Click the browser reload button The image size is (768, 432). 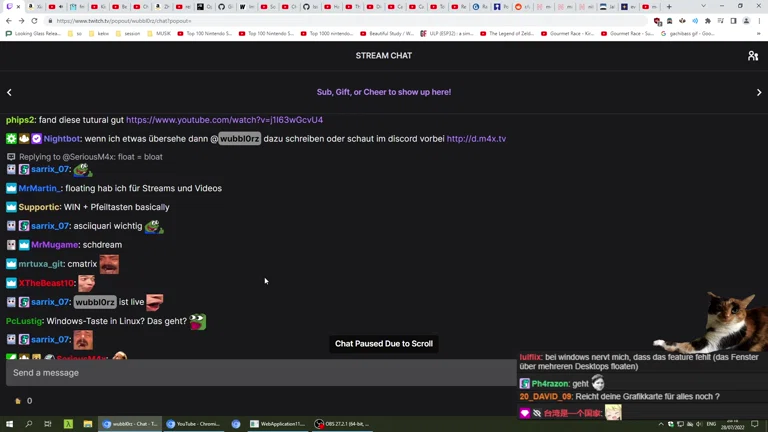(35, 21)
